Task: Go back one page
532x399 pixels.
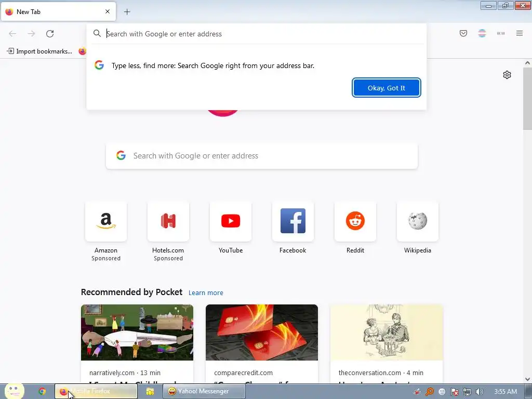Action: tap(12, 34)
